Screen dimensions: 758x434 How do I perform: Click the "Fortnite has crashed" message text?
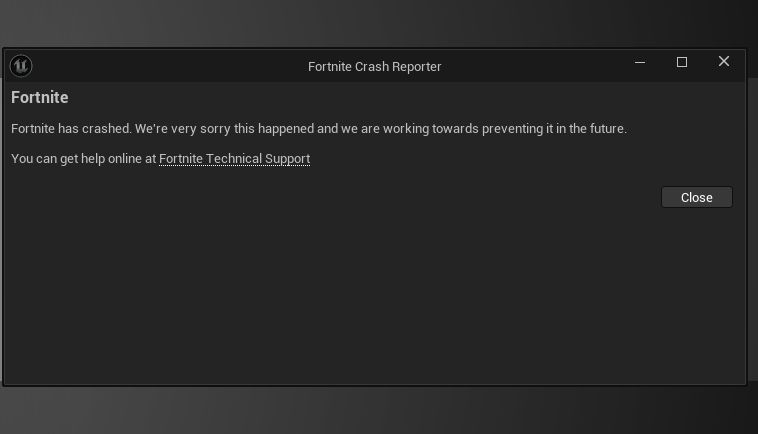(319, 129)
